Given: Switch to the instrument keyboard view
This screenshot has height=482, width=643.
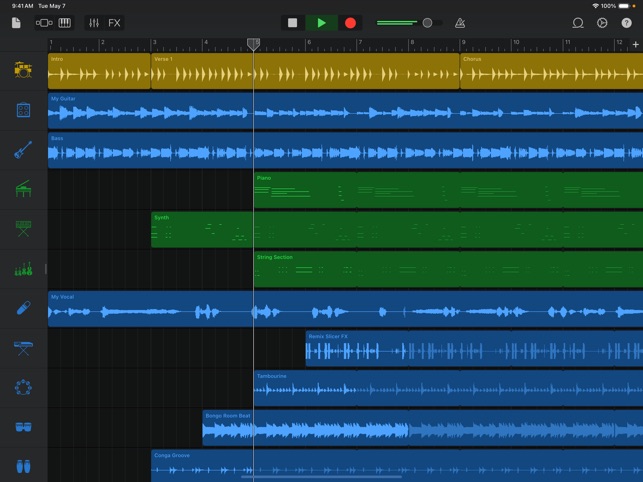Looking at the screenshot, I should pyautogui.click(x=65, y=23).
